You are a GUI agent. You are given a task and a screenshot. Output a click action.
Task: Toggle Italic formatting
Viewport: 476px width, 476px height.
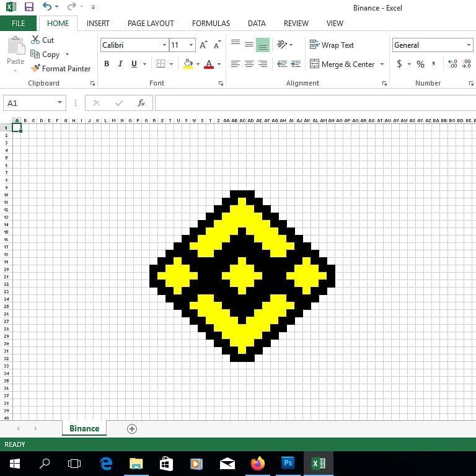[120, 64]
